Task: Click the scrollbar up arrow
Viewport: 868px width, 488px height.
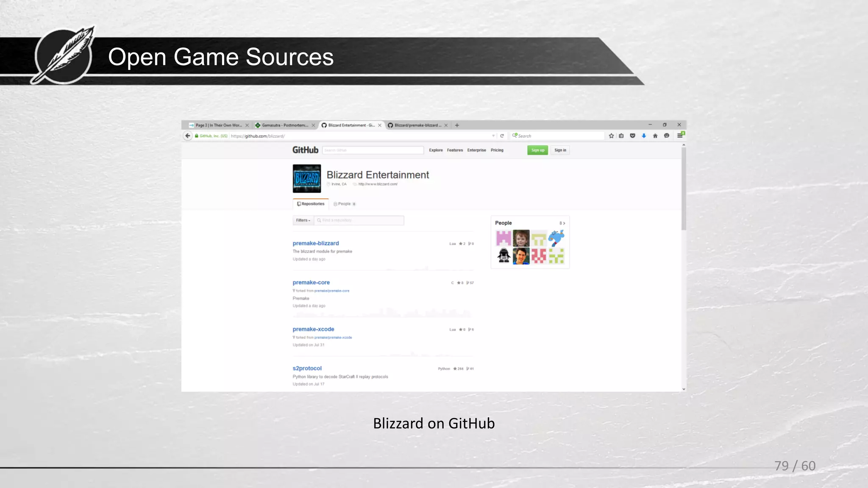Action: (x=684, y=145)
